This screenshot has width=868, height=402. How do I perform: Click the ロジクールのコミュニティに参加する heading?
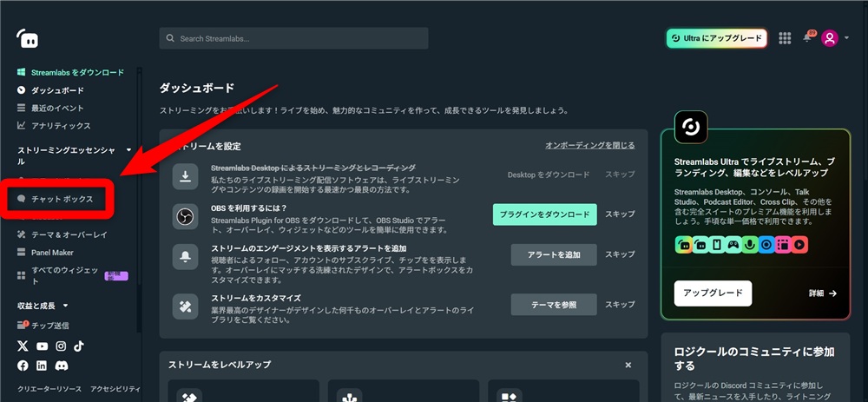tap(754, 359)
